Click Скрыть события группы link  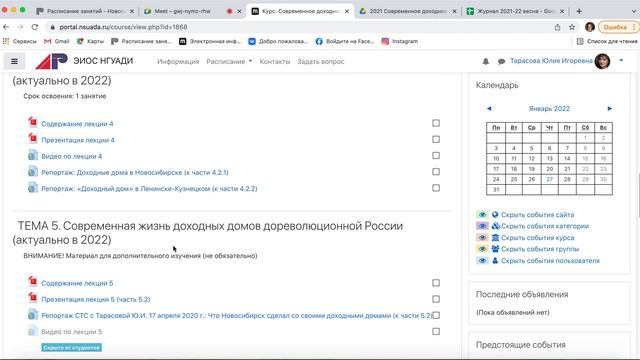[x=540, y=249]
